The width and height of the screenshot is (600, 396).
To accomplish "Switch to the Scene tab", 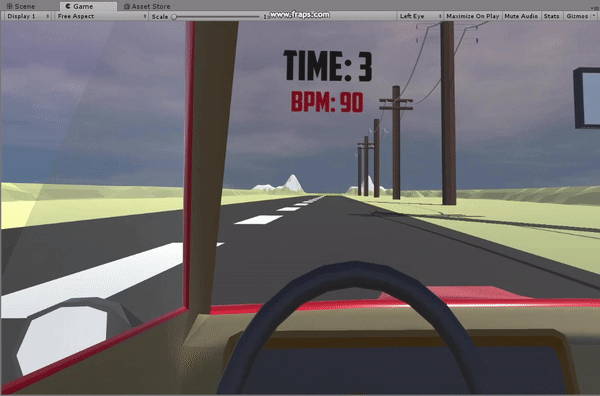I will pos(21,6).
